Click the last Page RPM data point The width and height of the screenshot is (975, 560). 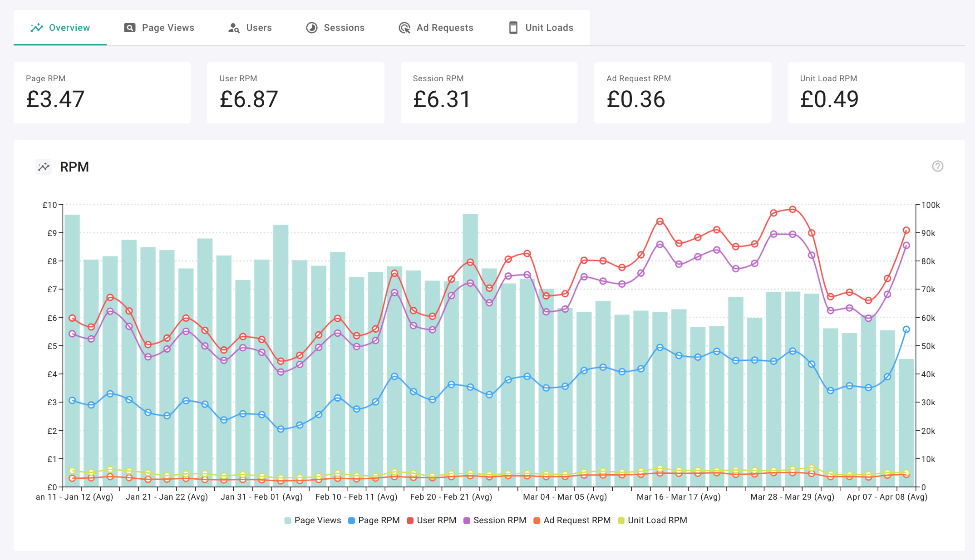coord(906,329)
